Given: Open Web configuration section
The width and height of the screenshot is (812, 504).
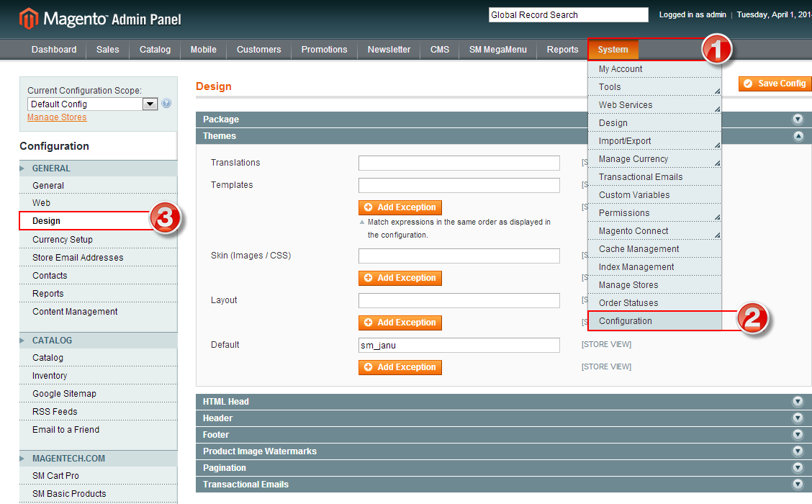Looking at the screenshot, I should pyautogui.click(x=99, y=203).
